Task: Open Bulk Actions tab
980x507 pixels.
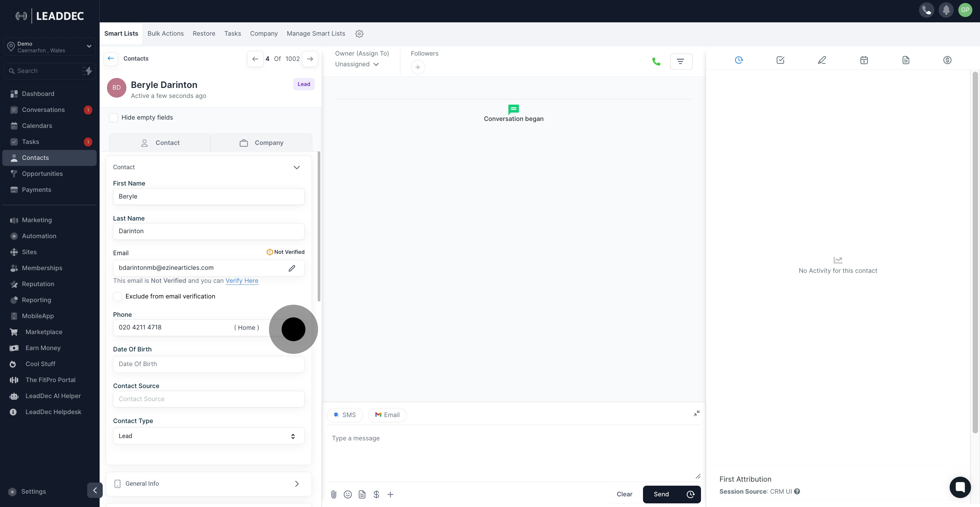Action: [165, 33]
